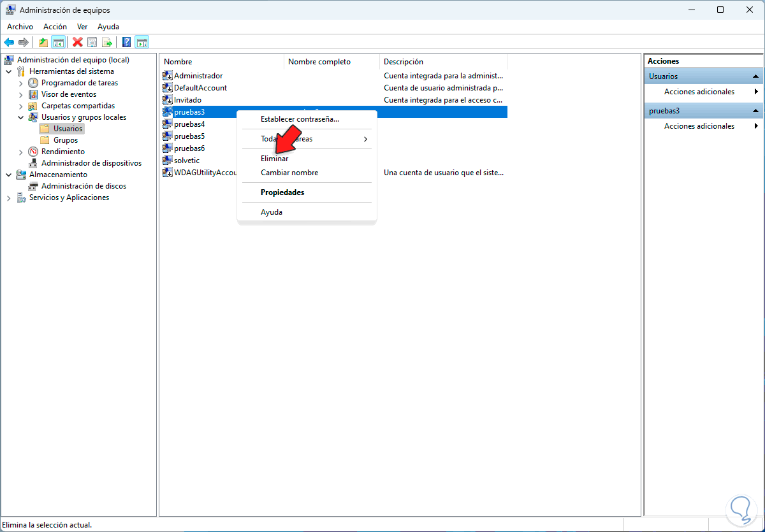765x532 pixels.
Task: Open the parent folder with the up-level icon
Action: point(43,42)
